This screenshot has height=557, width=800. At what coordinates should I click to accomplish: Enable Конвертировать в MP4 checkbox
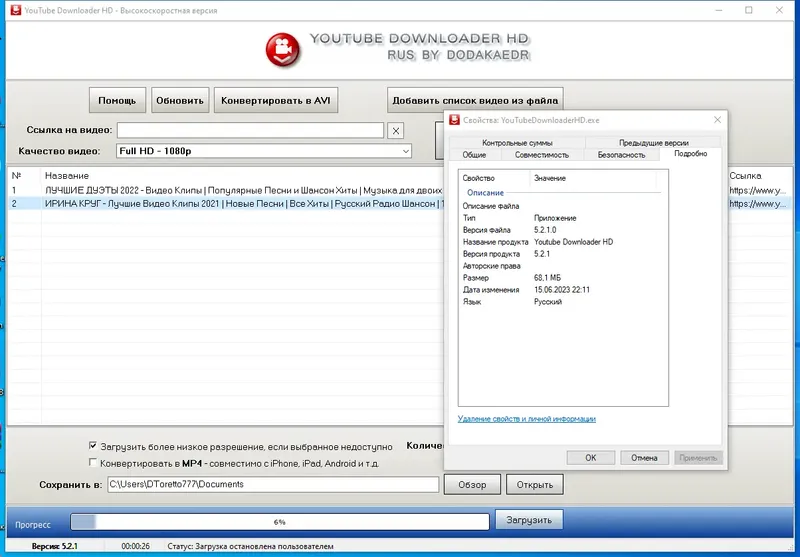point(93,463)
